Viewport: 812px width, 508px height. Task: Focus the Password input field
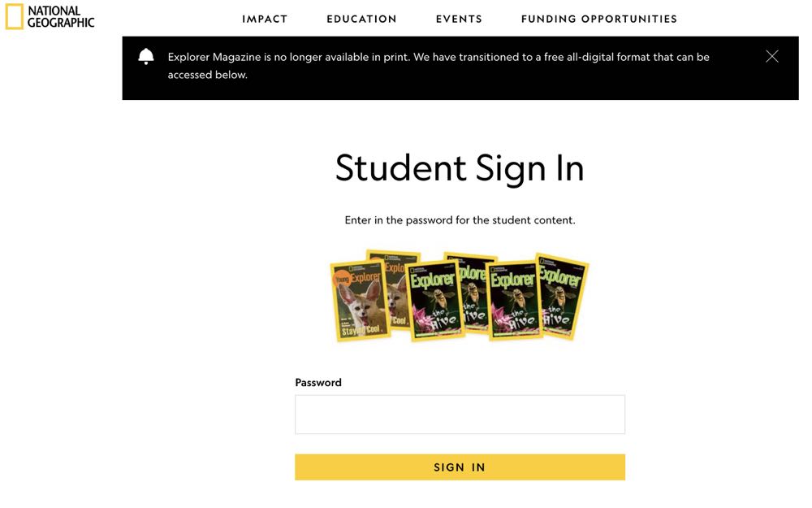click(x=460, y=415)
